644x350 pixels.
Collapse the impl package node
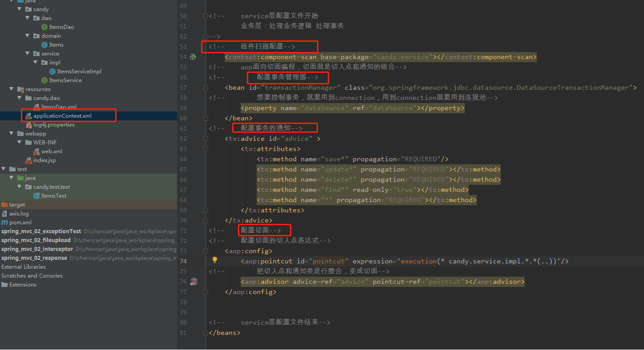35,63
